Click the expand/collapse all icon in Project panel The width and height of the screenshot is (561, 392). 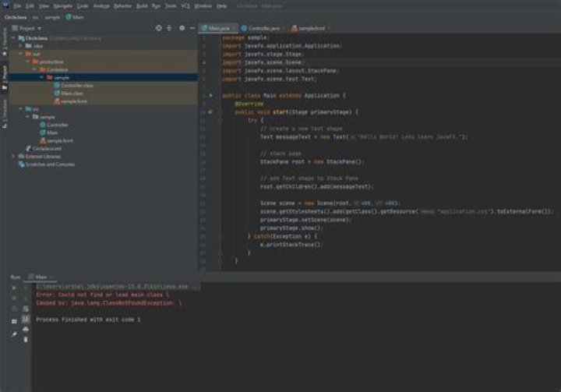click(x=169, y=28)
